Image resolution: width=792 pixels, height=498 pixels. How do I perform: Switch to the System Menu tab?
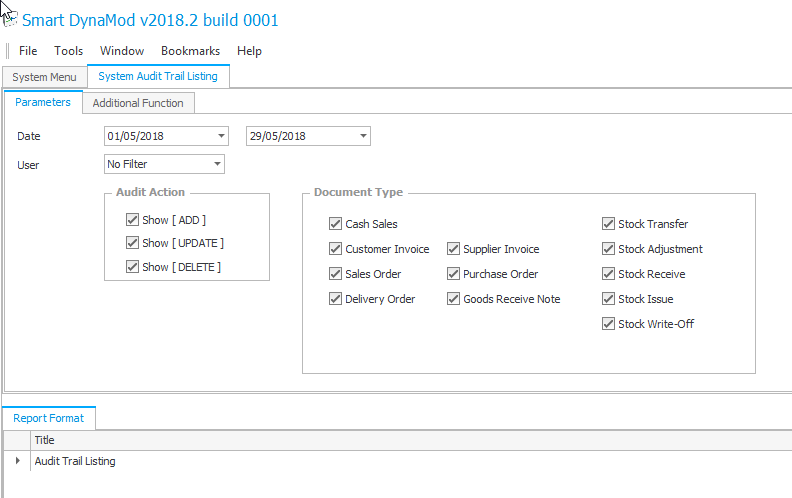(x=44, y=77)
